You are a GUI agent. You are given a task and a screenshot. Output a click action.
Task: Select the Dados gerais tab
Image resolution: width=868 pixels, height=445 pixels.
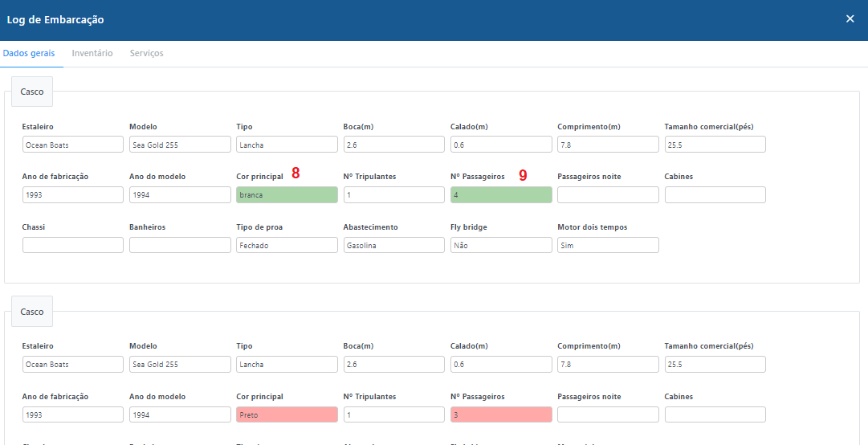pos(29,54)
